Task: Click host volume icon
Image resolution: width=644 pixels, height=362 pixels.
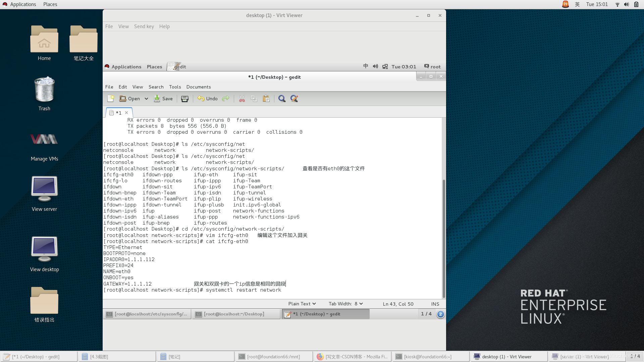Action: (626, 4)
